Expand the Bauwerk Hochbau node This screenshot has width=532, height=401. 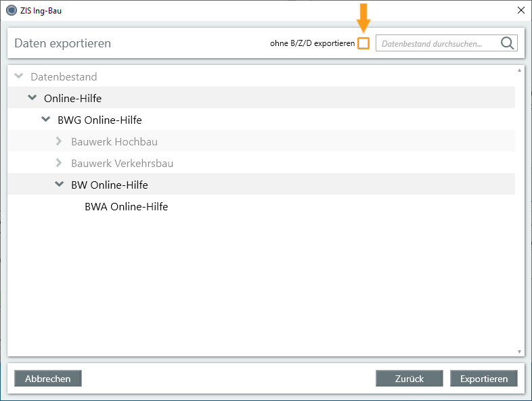(60, 141)
